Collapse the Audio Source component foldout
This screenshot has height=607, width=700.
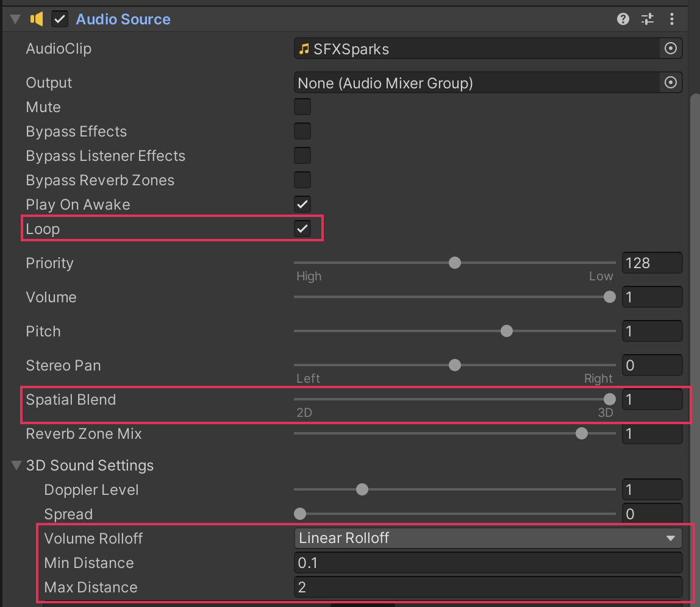pos(15,19)
